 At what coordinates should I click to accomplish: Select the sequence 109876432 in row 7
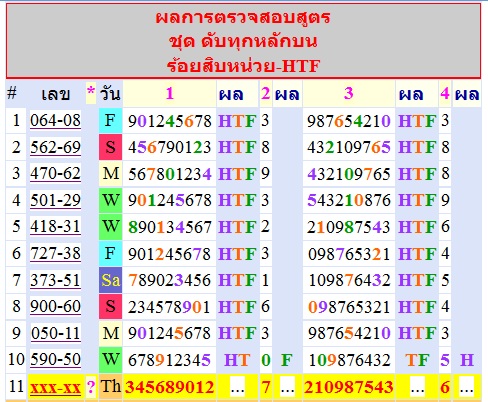349,280
